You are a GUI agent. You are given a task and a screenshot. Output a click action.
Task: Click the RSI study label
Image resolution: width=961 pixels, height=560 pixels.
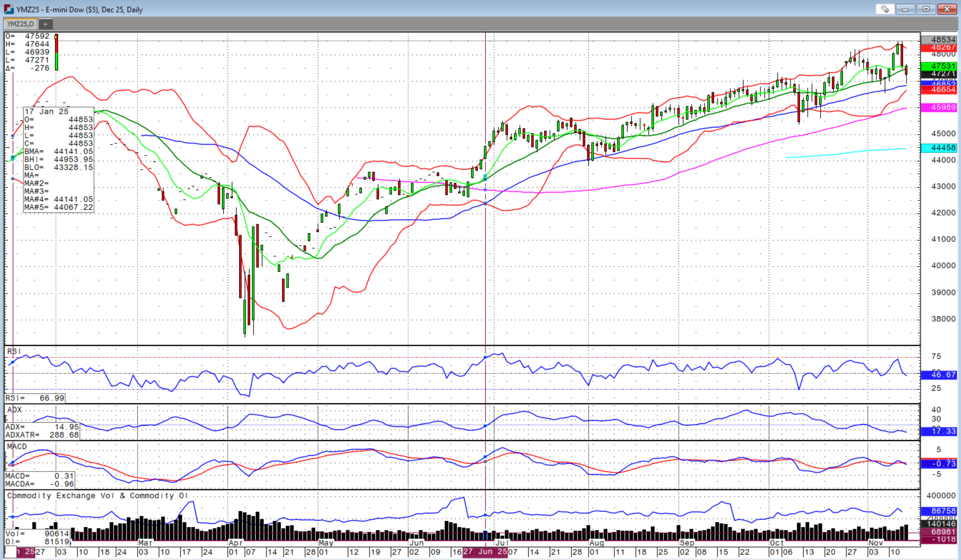pyautogui.click(x=14, y=351)
